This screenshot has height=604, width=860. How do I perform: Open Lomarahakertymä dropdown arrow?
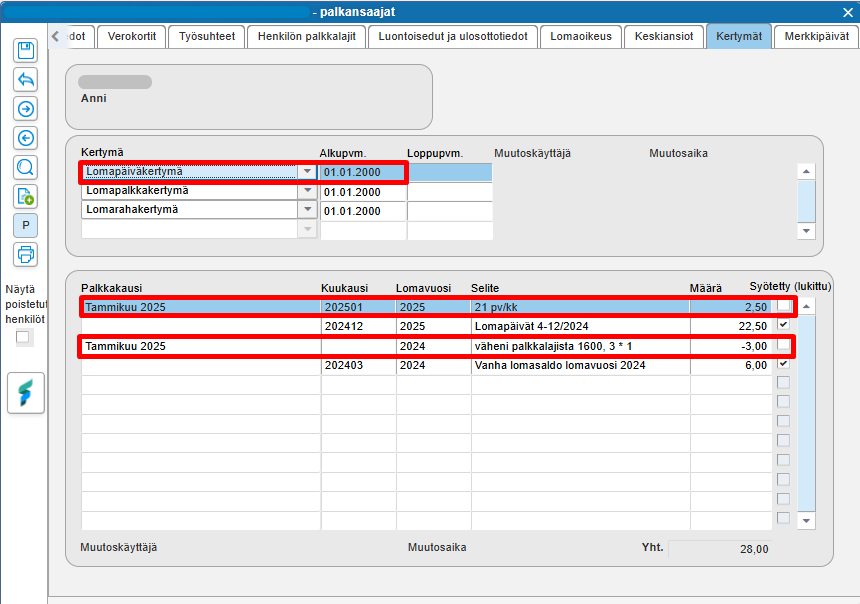(x=307, y=210)
